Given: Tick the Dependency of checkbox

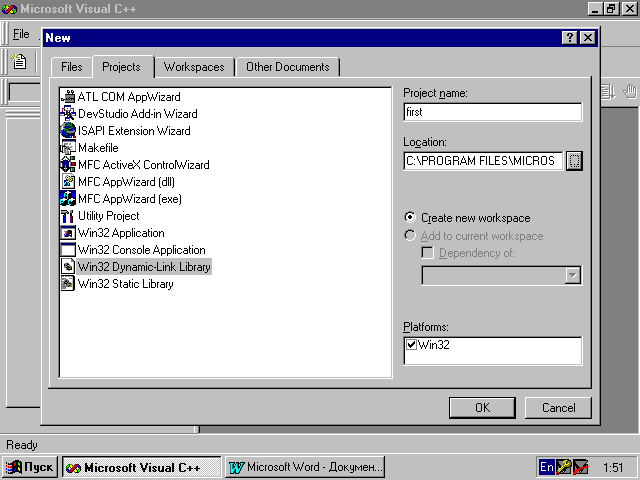Looking at the screenshot, I should coord(427,253).
